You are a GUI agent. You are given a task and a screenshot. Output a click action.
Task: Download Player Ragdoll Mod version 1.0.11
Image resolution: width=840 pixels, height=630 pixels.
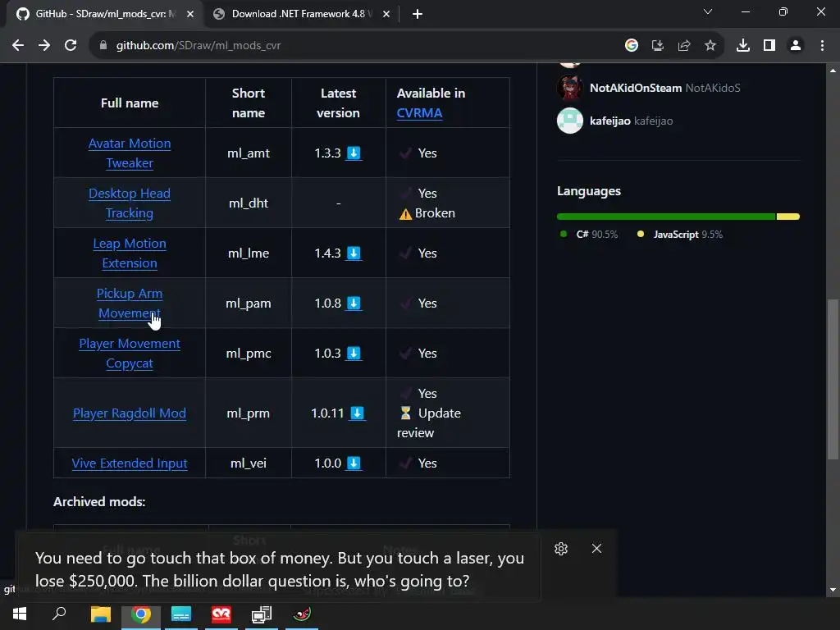357,413
